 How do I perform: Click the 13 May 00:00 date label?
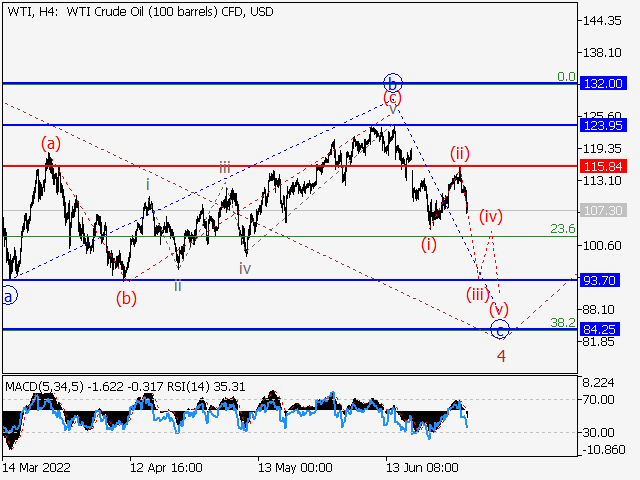point(295,467)
